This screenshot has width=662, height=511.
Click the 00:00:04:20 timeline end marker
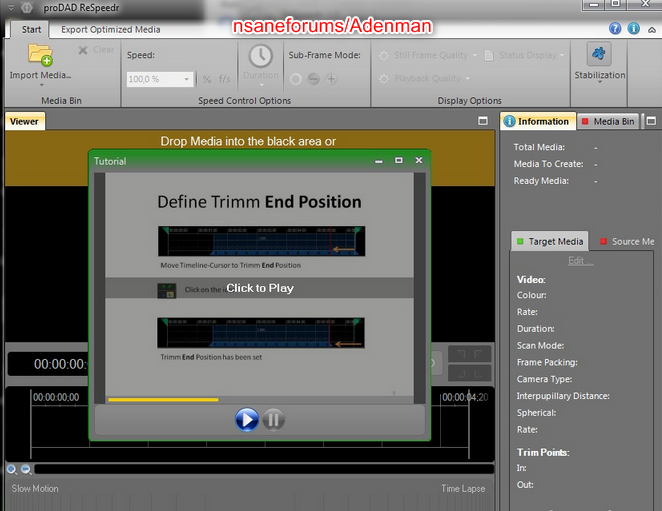[465, 397]
